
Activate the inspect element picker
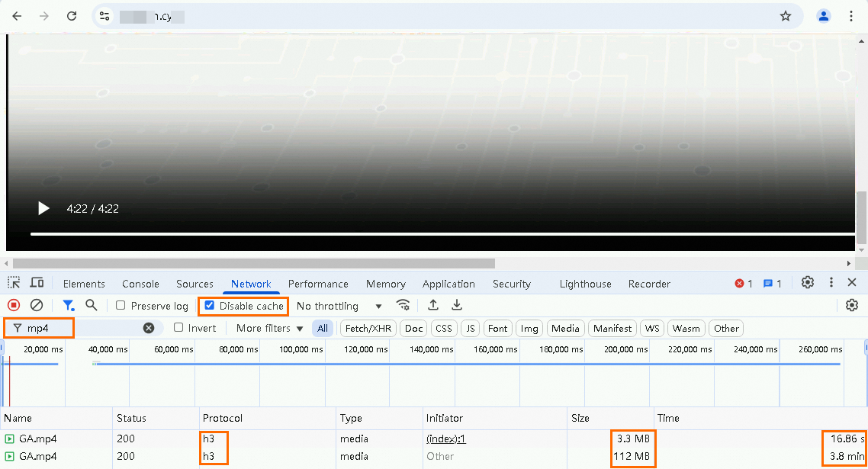(14, 283)
